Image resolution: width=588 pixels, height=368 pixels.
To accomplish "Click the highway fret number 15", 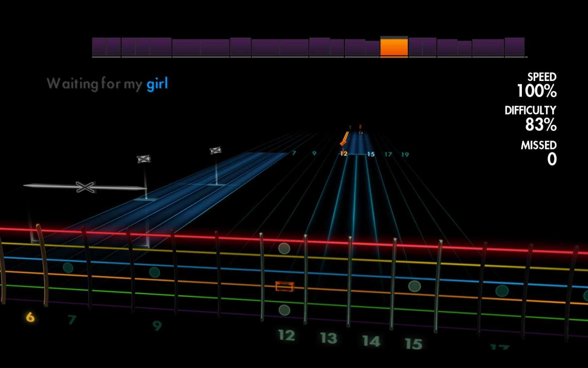I will tap(371, 154).
